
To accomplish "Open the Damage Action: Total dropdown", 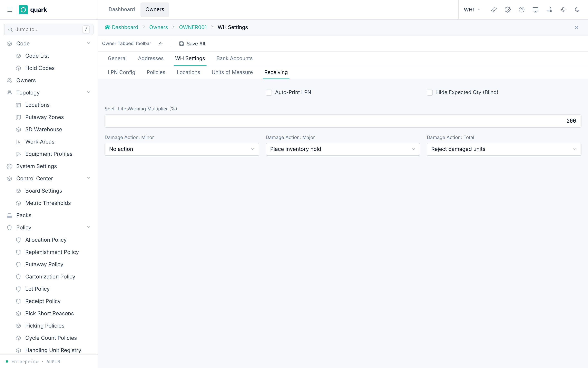I will [x=504, y=149].
